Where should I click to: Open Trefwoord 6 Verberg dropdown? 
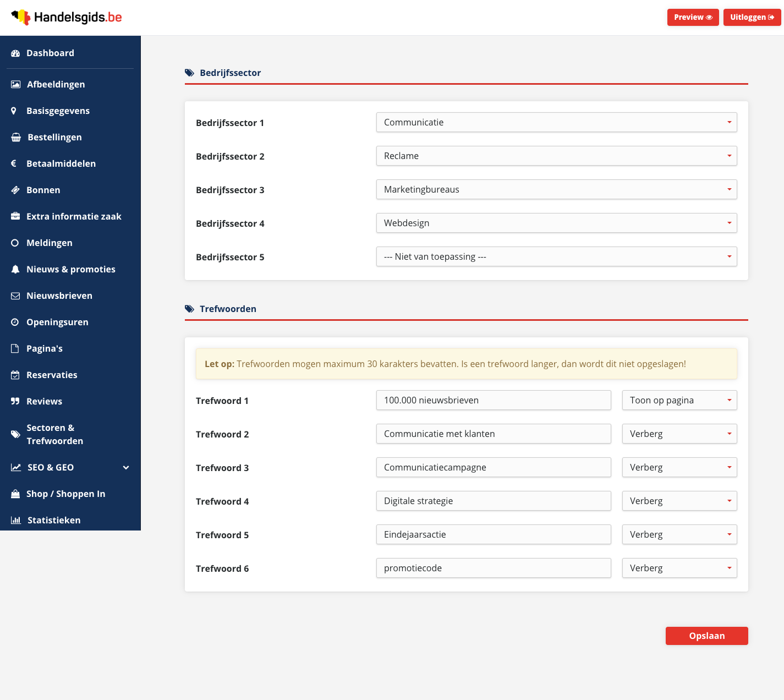(679, 568)
